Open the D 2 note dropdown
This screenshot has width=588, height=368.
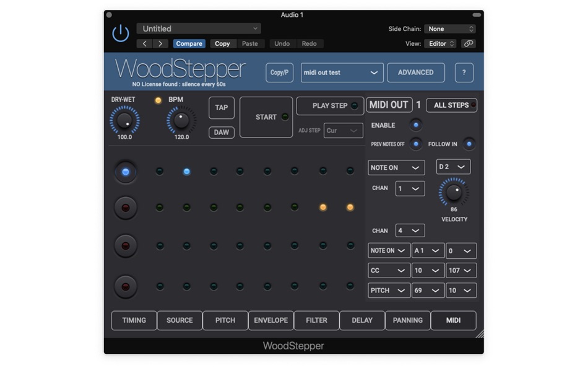[453, 167]
